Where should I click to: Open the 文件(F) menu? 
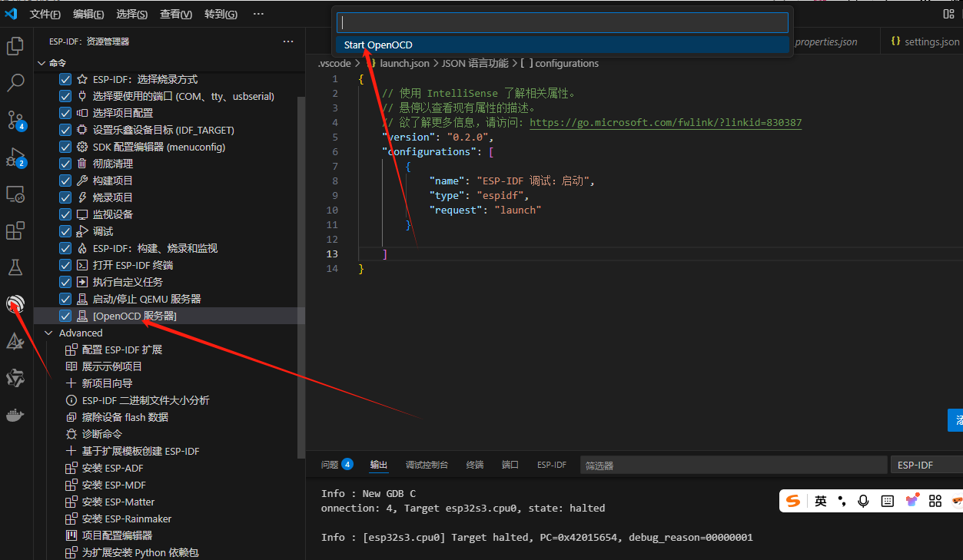pyautogui.click(x=45, y=14)
